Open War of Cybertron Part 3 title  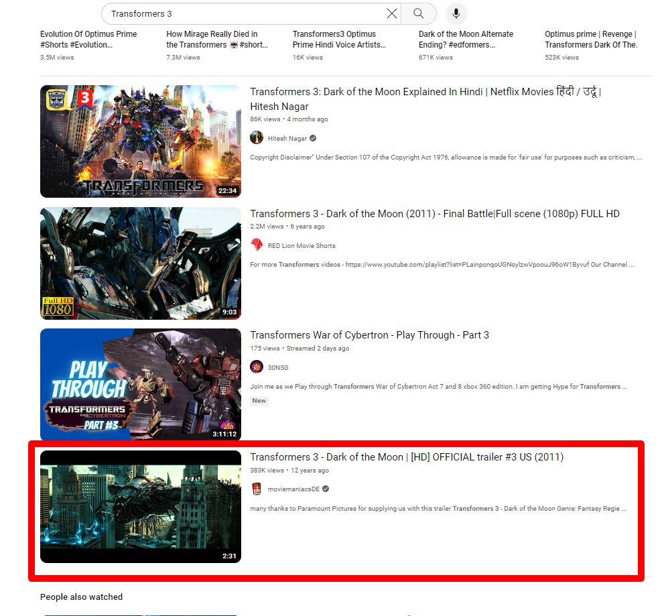tap(369, 335)
